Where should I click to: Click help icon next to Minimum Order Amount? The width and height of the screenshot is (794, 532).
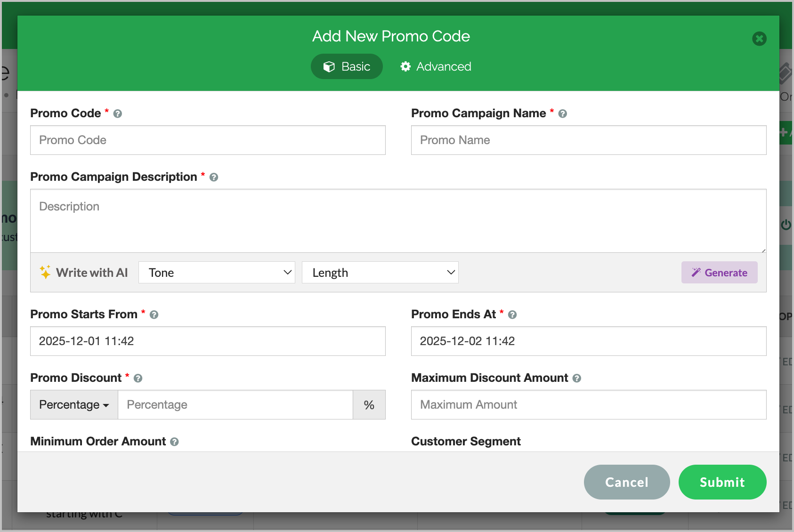(174, 442)
